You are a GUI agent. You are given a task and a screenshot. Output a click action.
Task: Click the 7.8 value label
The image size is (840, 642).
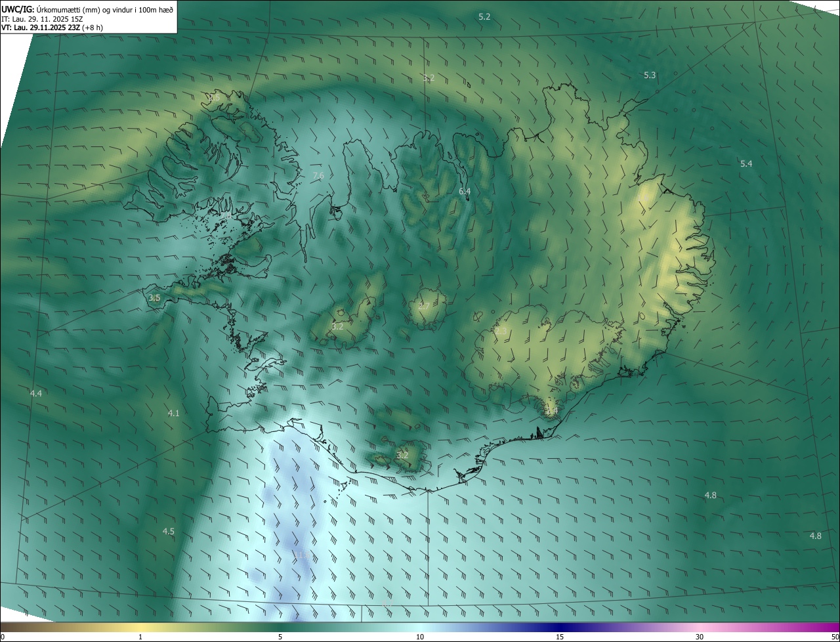point(225,216)
